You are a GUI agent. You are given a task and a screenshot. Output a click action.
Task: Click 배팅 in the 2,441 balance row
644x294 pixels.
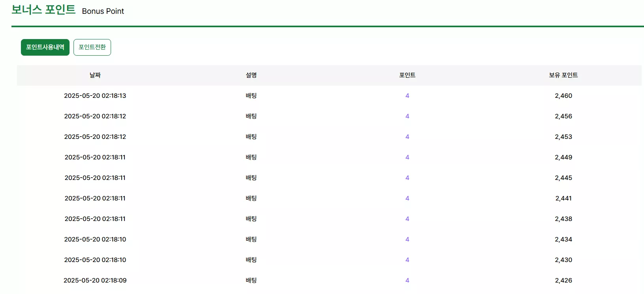tap(251, 198)
